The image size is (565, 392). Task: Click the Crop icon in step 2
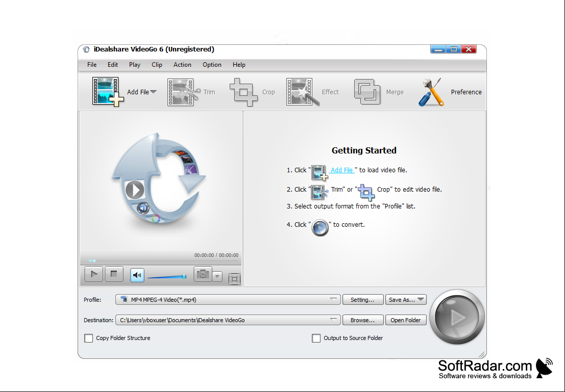click(x=366, y=192)
